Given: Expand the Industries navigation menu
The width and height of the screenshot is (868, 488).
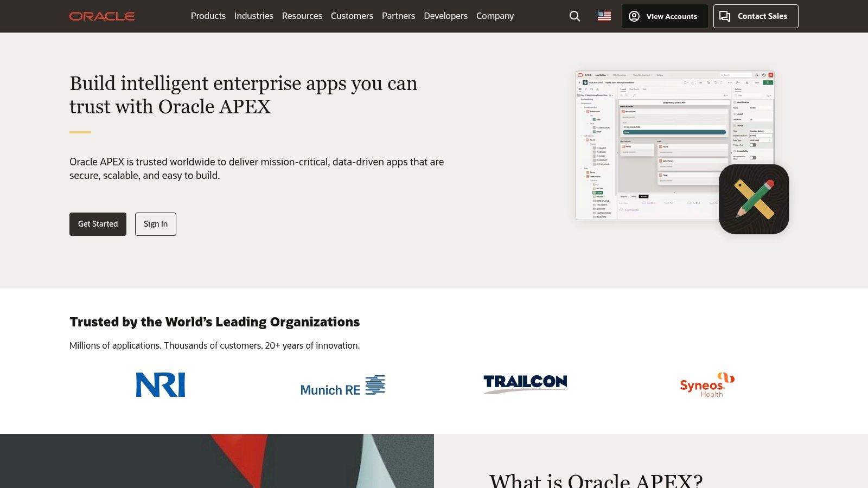Looking at the screenshot, I should coord(253,16).
